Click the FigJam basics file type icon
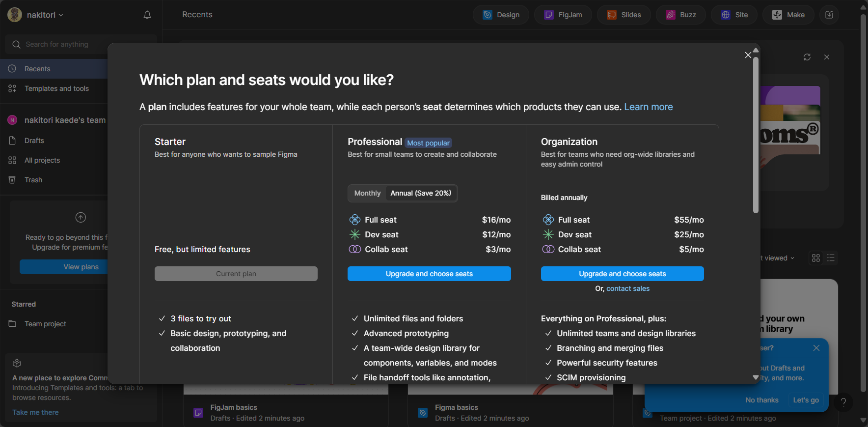The width and height of the screenshot is (868, 427). 198,413
